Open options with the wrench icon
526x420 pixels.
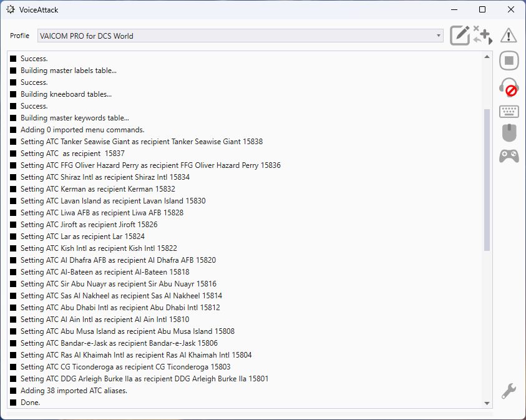pos(509,391)
